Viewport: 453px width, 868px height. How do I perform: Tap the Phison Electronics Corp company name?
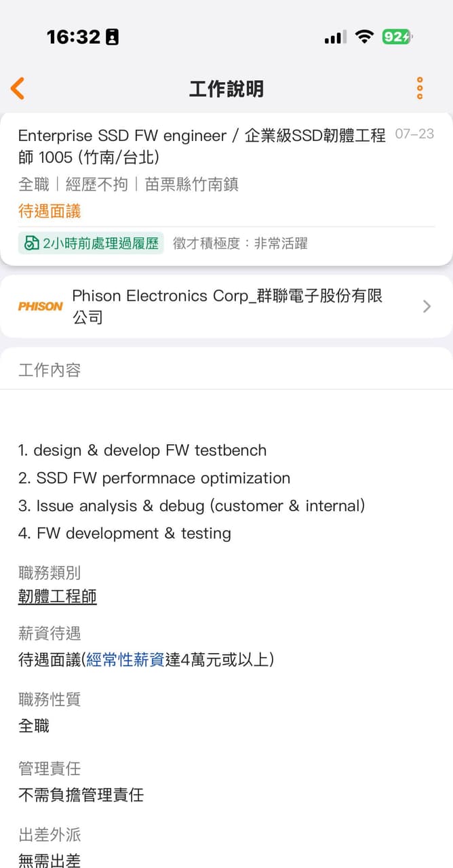click(x=228, y=306)
